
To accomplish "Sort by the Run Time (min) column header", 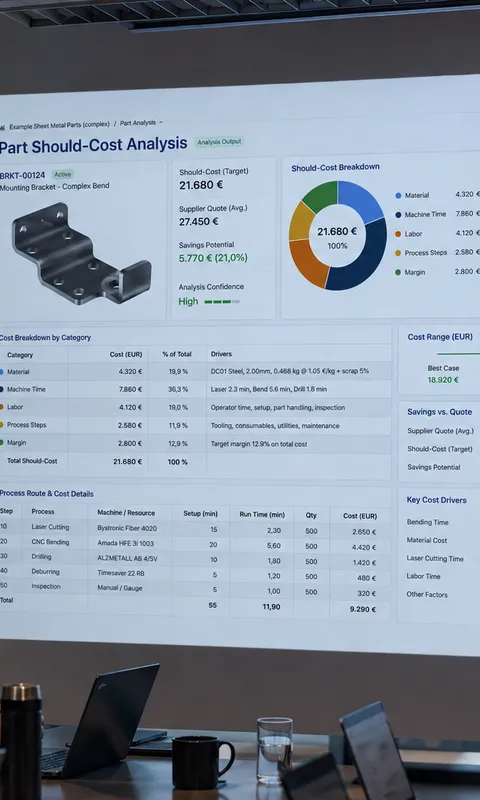I will coord(262,515).
